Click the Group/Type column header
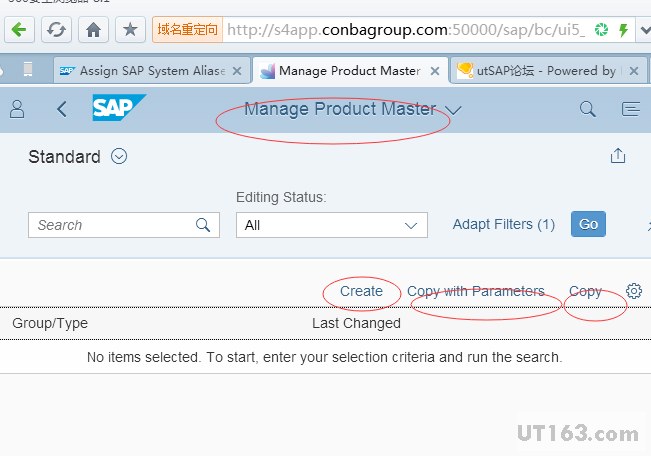The width and height of the screenshot is (651, 456). pyautogui.click(x=50, y=323)
